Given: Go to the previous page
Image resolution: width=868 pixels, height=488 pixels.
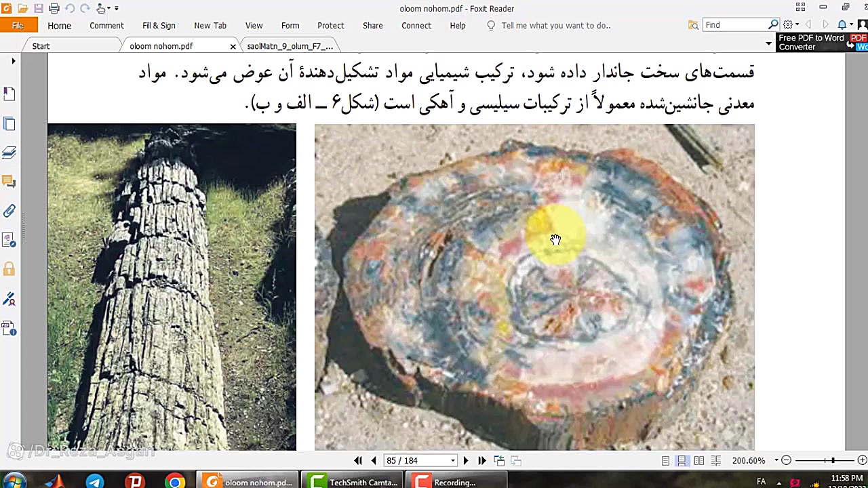Looking at the screenshot, I should pyautogui.click(x=374, y=460).
